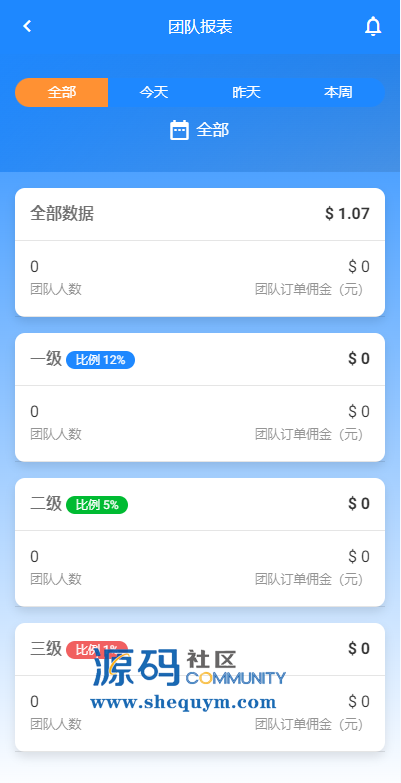Image resolution: width=401 pixels, height=783 pixels.
Task: Tap the 团队报表 page title
Action: (x=200, y=26)
